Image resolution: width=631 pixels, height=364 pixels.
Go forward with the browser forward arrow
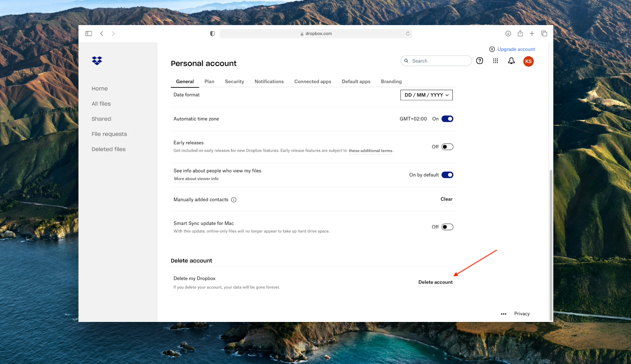click(x=113, y=34)
